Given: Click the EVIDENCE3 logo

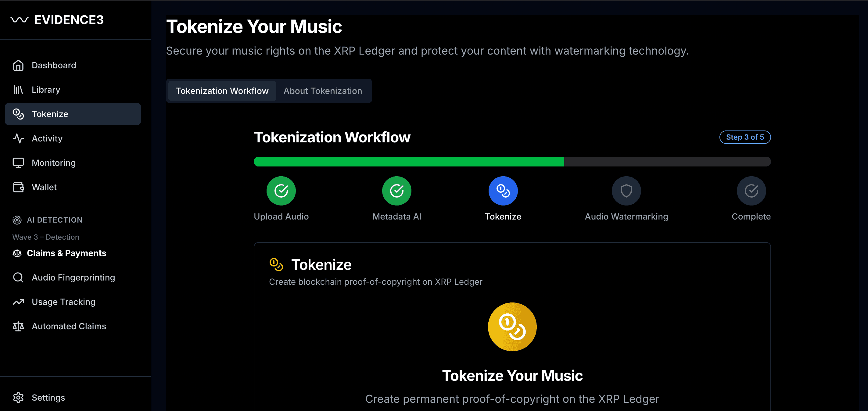Looking at the screenshot, I should coord(57,20).
